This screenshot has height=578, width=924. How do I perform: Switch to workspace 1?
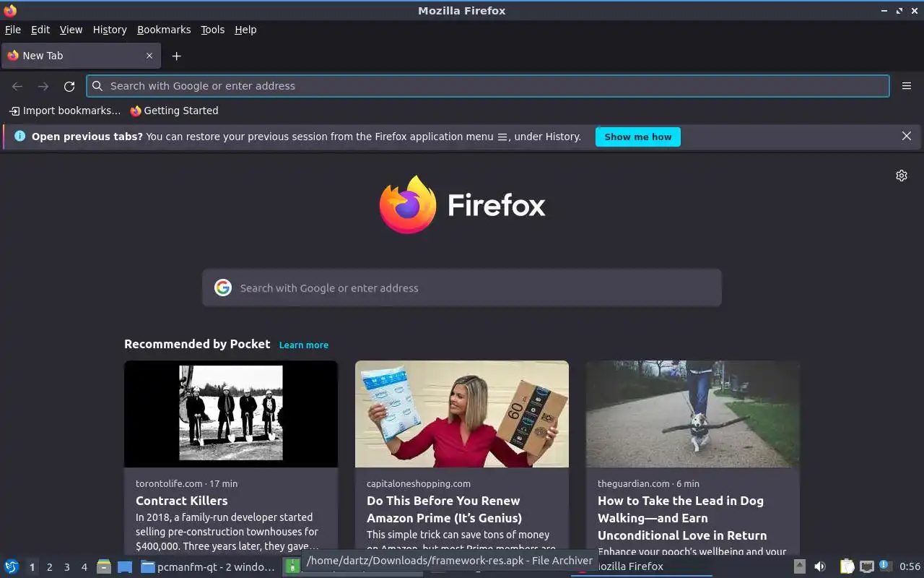pyautogui.click(x=32, y=567)
